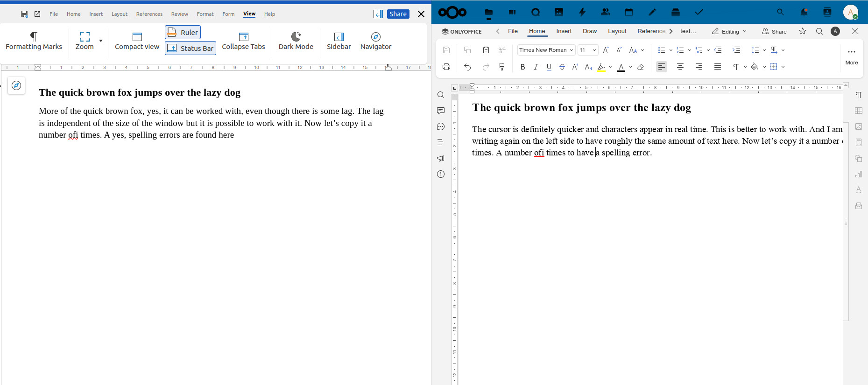Toggle the Ruler option off
This screenshot has width=868, height=385.
point(183,32)
